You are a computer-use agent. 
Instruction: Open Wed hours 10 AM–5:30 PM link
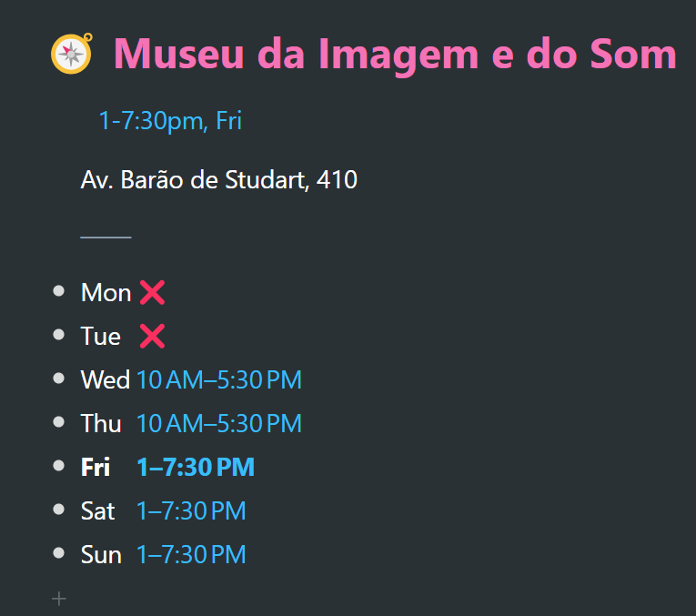coord(219,380)
